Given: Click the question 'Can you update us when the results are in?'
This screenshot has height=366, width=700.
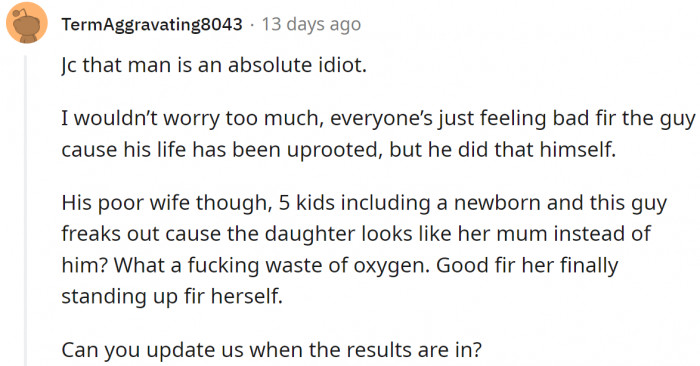Looking at the screenshot, I should pos(271,350).
